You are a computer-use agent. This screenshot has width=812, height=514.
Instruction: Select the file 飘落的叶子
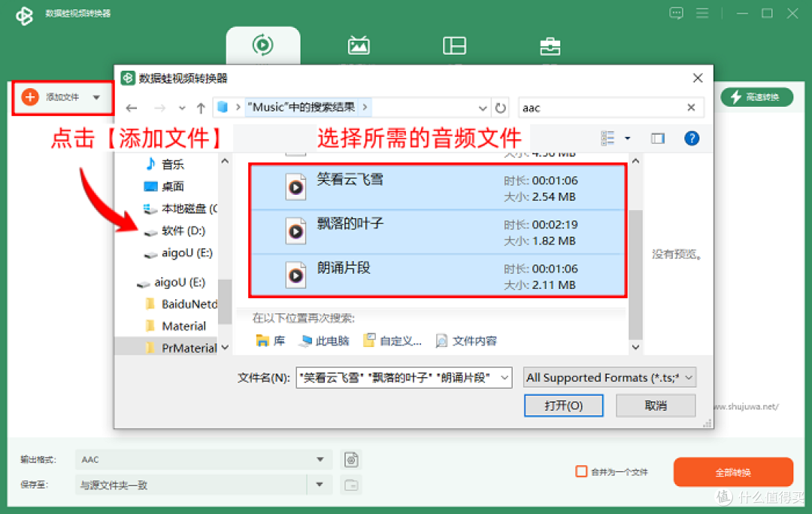pyautogui.click(x=438, y=232)
